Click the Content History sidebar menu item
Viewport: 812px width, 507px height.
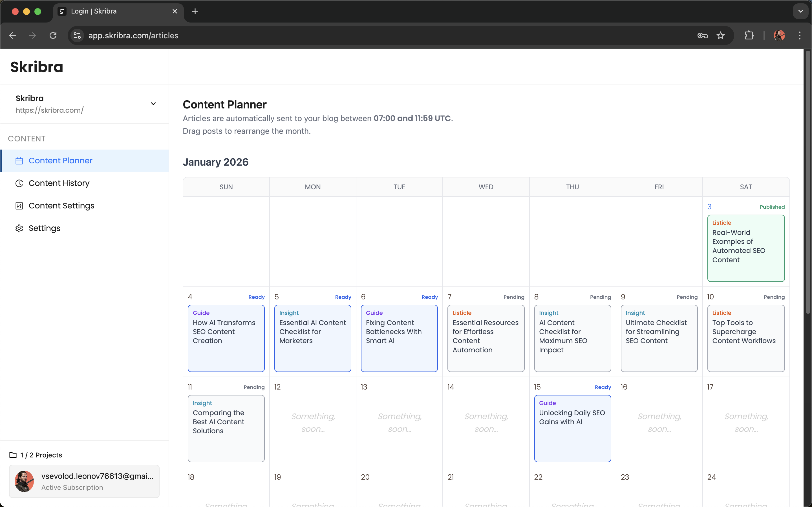[x=59, y=183]
